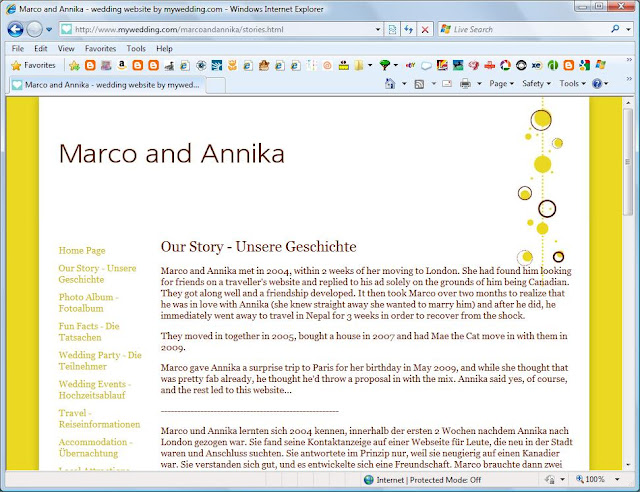The width and height of the screenshot is (640, 492).
Task: Go back with the Back arrow button
Action: pos(15,29)
